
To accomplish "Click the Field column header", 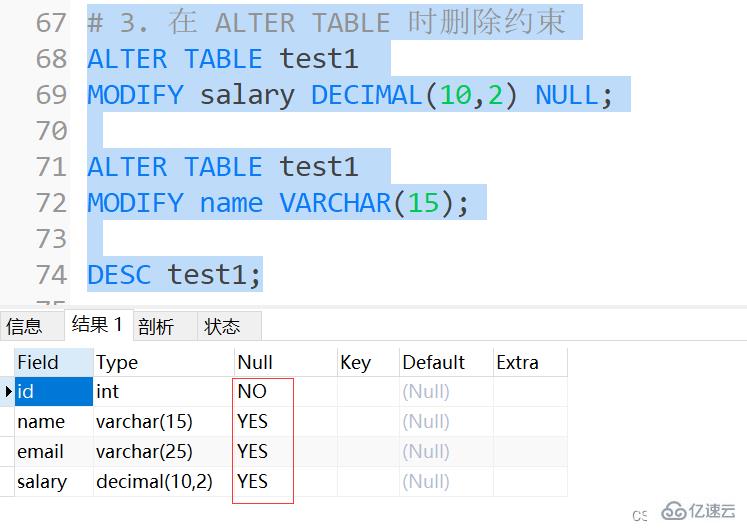I will coord(54,362).
